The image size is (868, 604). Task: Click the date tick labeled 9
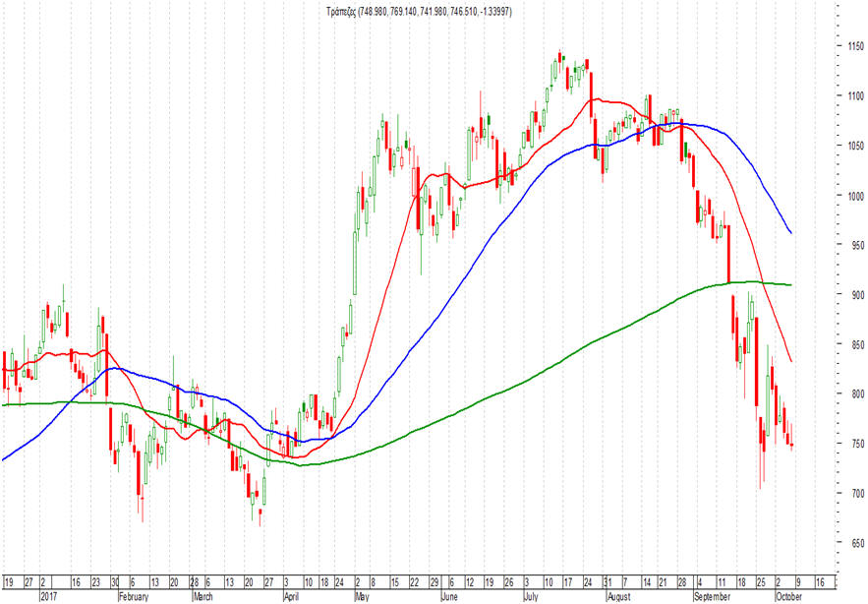799,582
